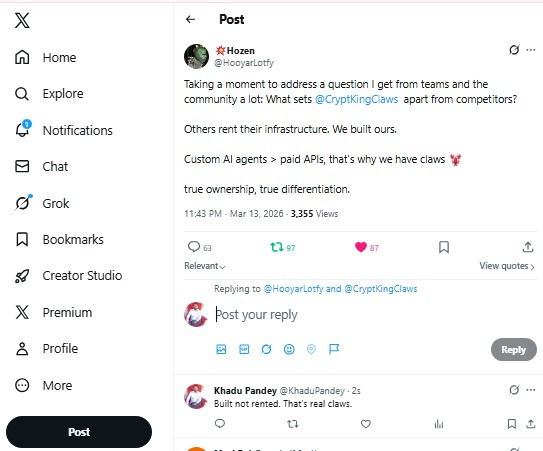This screenshot has width=543, height=451.
Task: Bookmark Hozen's post
Action: 444,247
